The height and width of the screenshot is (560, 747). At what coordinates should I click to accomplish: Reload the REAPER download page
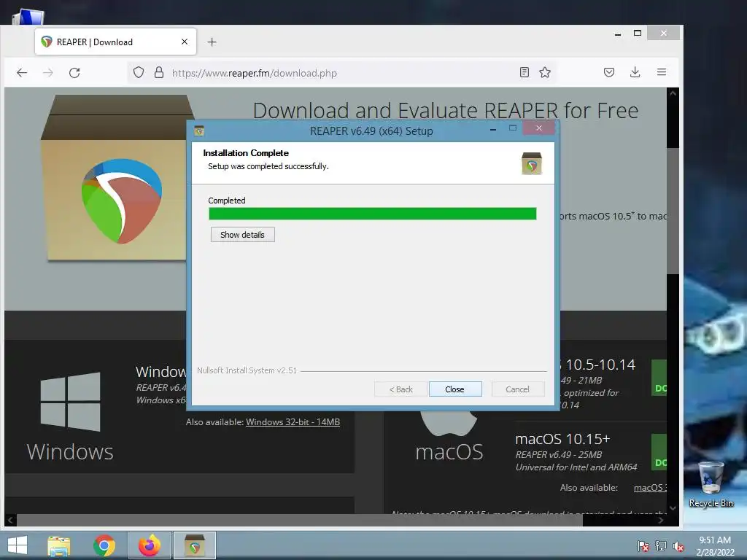74,72
